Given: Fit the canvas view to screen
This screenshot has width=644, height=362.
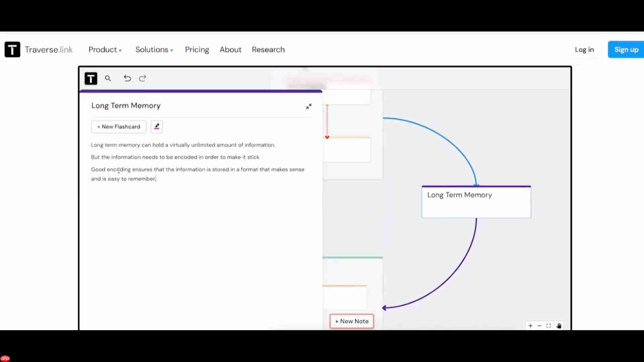Looking at the screenshot, I should [548, 326].
